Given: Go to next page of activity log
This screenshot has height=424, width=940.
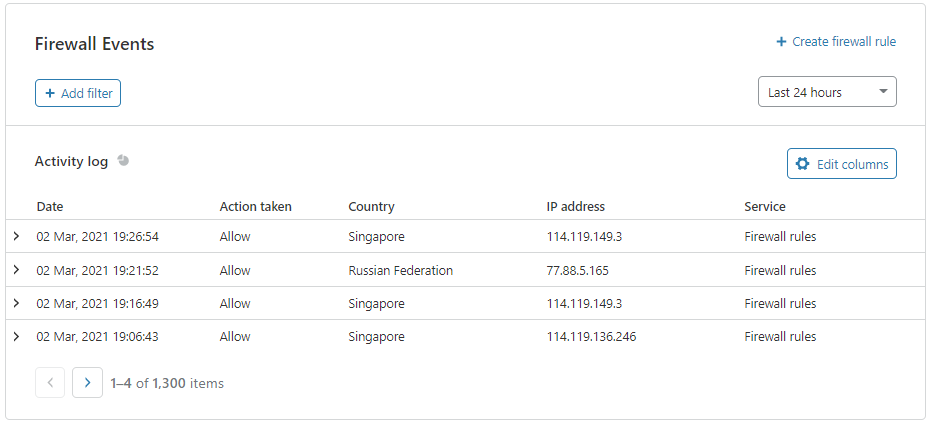Looking at the screenshot, I should coord(88,383).
